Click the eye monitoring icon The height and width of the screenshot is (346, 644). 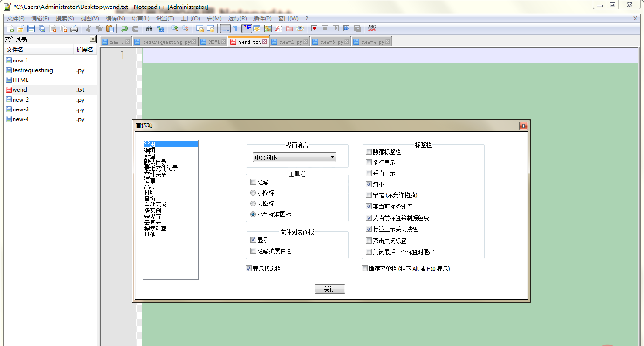pyautogui.click(x=300, y=28)
